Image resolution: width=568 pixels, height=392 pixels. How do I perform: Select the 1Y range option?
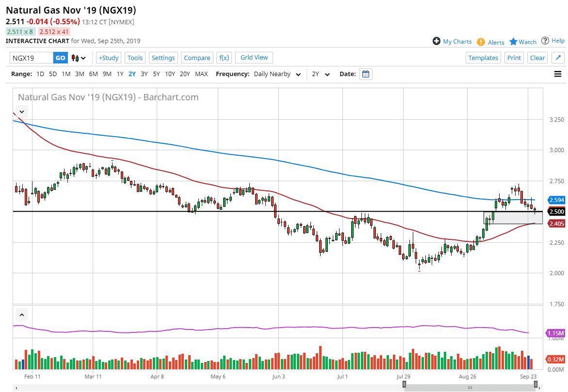pyautogui.click(x=120, y=74)
